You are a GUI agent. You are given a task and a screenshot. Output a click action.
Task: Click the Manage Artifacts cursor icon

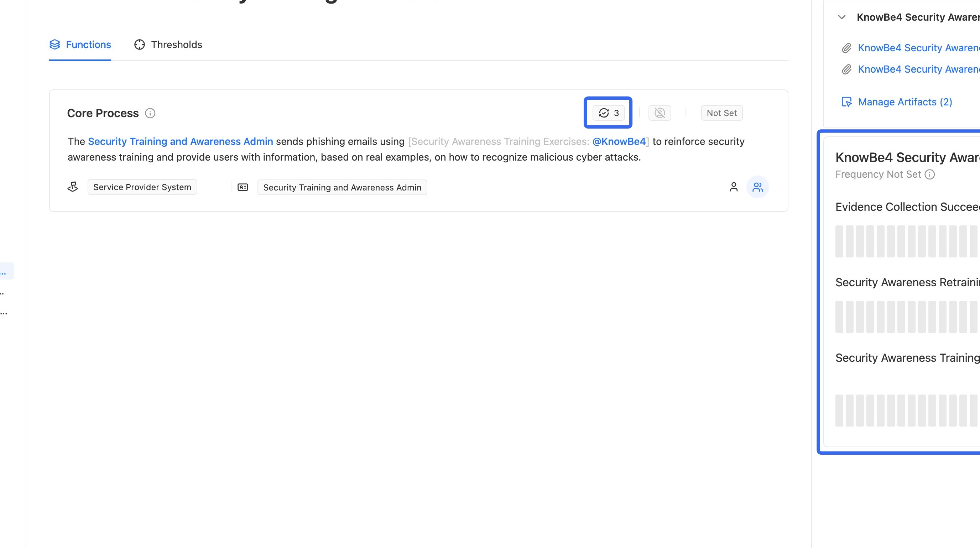(846, 102)
